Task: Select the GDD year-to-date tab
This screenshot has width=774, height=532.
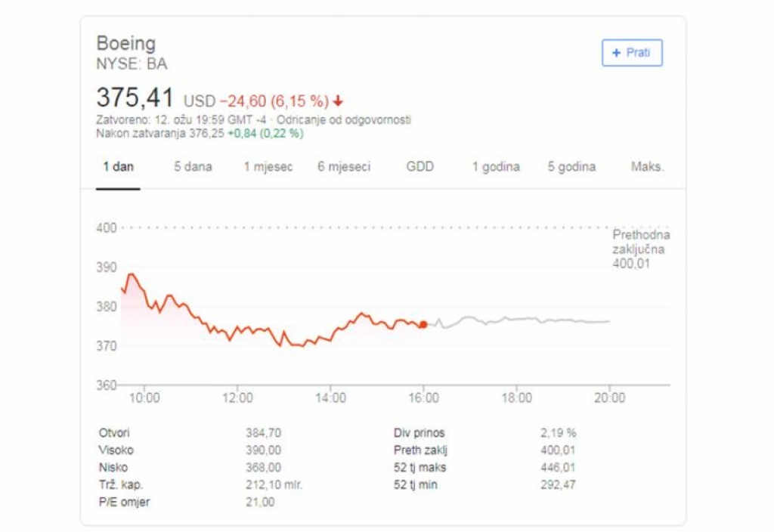Action: tap(420, 167)
